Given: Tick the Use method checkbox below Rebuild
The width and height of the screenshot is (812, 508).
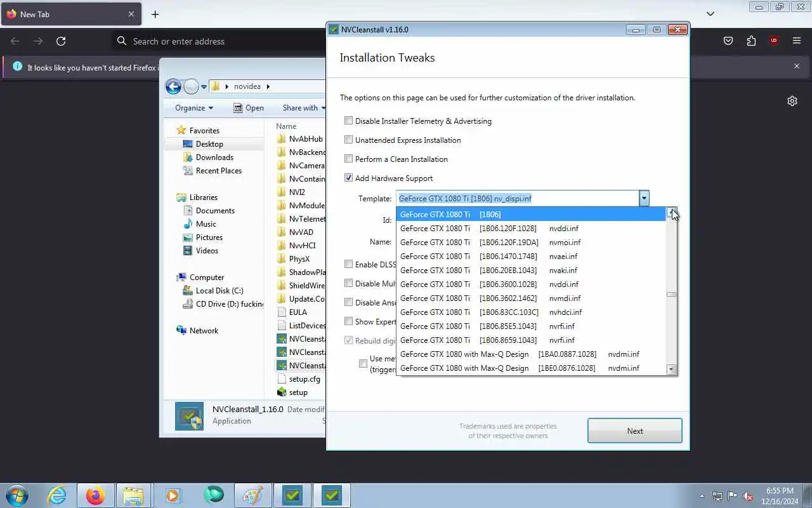Looking at the screenshot, I should (x=363, y=364).
